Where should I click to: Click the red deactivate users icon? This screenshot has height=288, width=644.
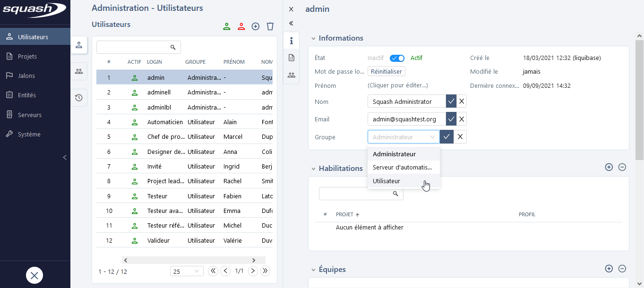click(x=241, y=26)
